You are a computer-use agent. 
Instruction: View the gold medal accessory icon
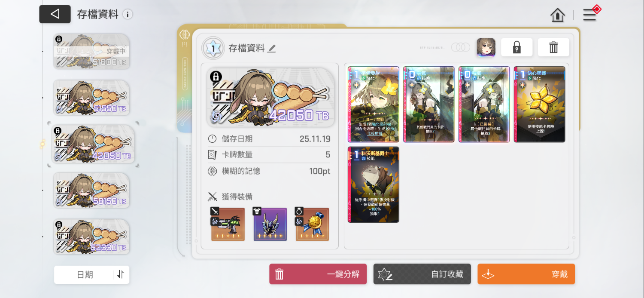point(312,224)
